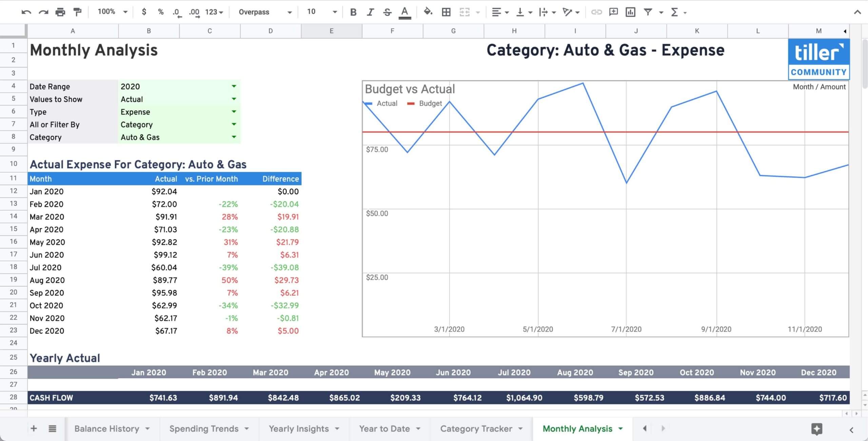
Task: Open Monthly Analysis tab menu arrow
Action: coord(620,429)
